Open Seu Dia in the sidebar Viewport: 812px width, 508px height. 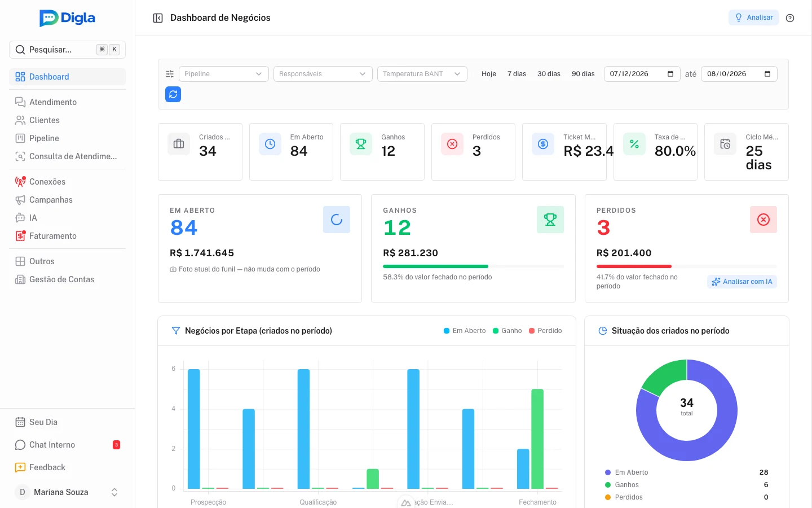click(67, 422)
